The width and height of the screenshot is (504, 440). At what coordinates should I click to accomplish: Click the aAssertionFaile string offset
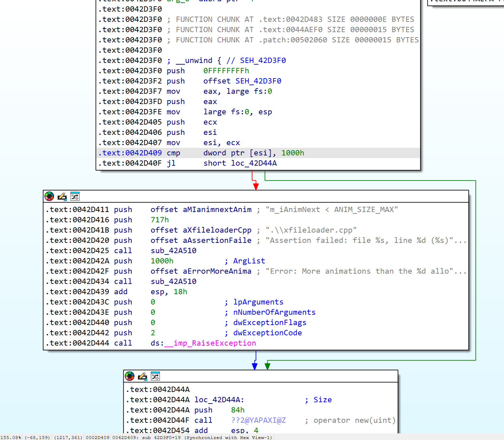click(217, 241)
